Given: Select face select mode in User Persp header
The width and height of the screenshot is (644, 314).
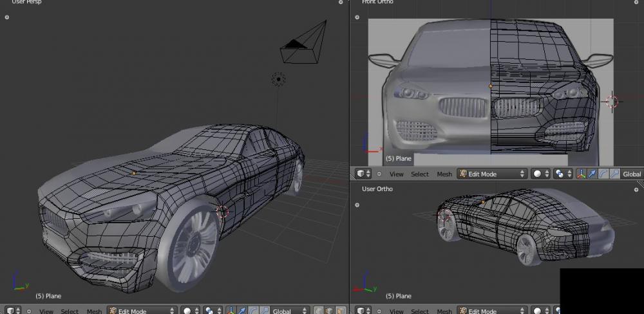Looking at the screenshot, I should coord(339,311).
